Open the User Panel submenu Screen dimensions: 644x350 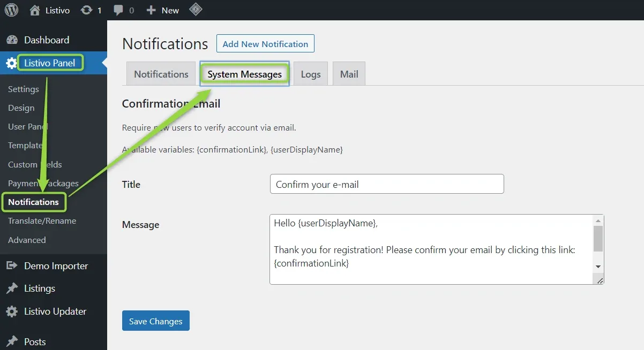pos(28,127)
